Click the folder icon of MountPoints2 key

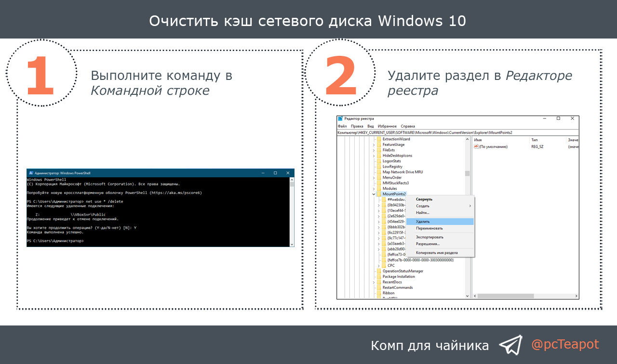tap(379, 194)
